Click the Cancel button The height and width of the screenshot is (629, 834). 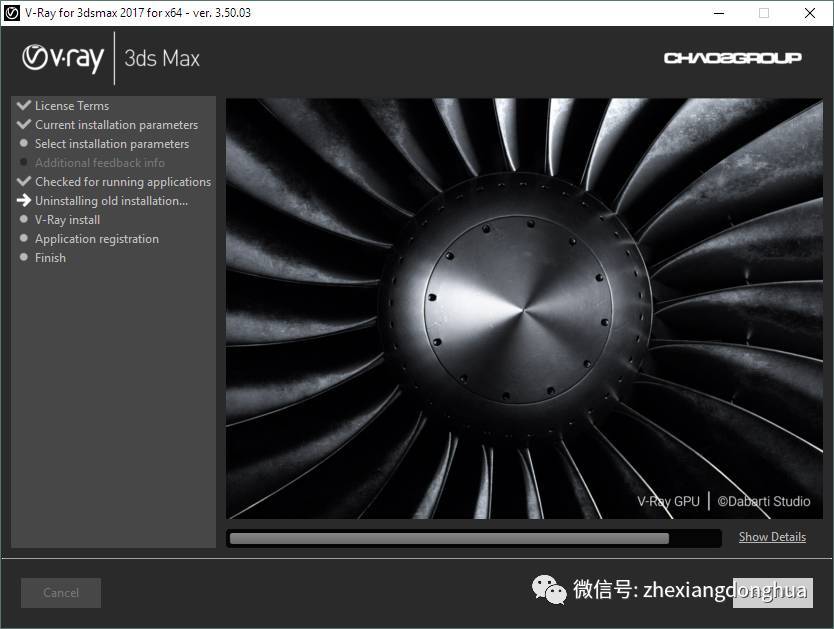[61, 592]
